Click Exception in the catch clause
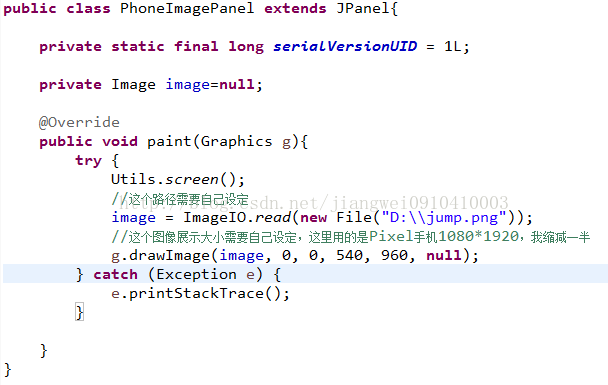608x385 pixels. pyautogui.click(x=196, y=274)
